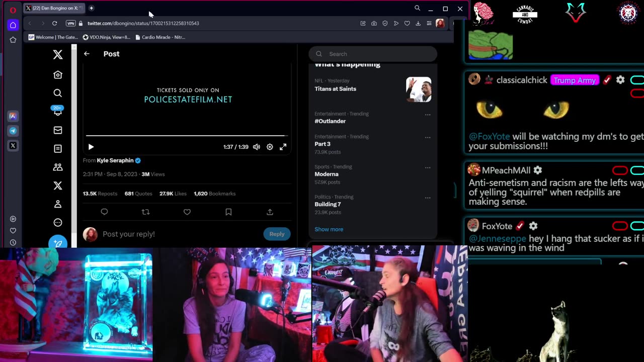
Task: Open the Opera workspace home button in the sidebar
Action: pos(13,25)
